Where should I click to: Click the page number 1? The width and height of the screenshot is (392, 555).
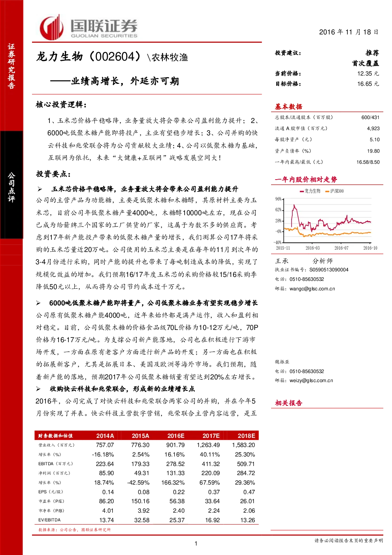pos(196,544)
